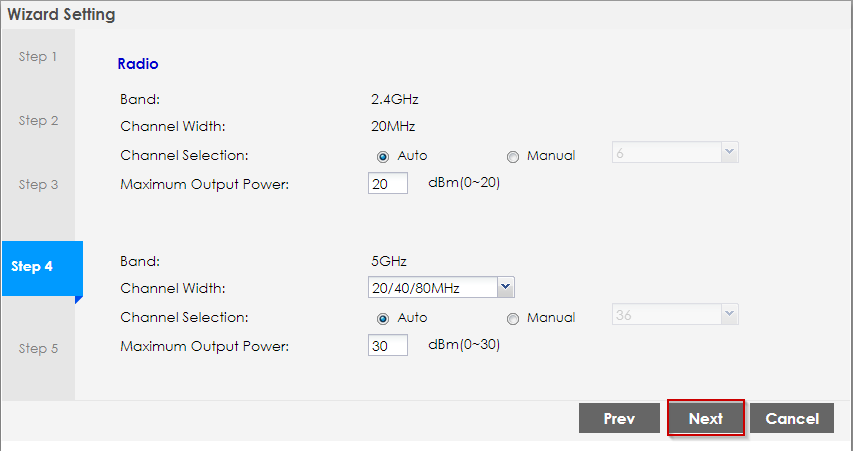Go to Step 1 of wizard
Viewport: 853px width, 451px height.
tap(38, 57)
